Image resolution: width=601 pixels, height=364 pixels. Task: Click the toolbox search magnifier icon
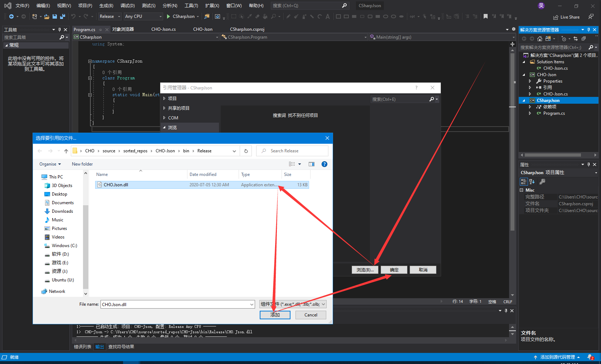click(62, 37)
